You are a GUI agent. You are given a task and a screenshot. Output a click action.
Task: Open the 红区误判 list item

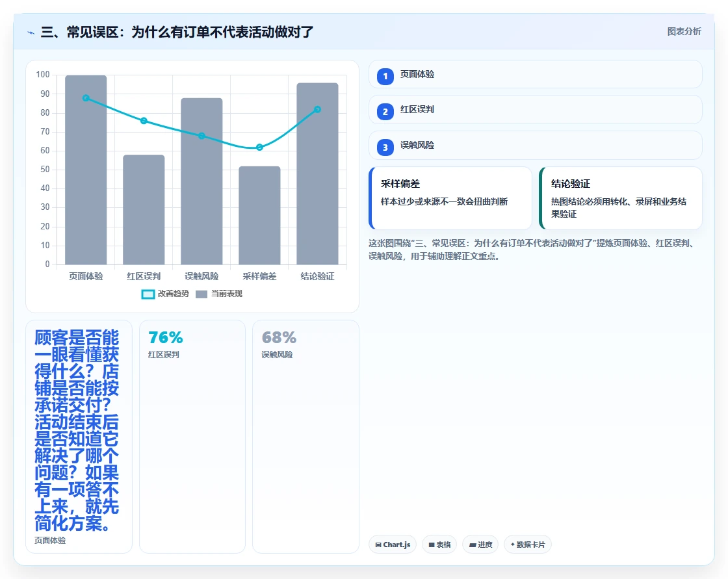536,110
